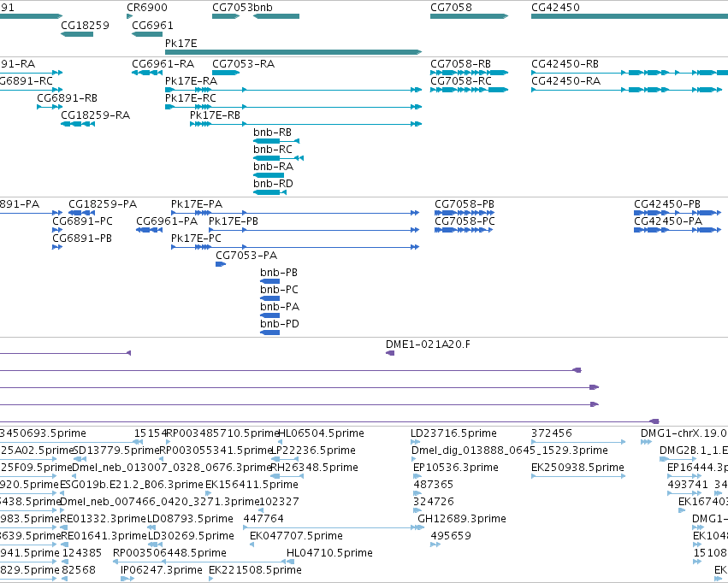Select the Pk17E-RA transcript label
The height and width of the screenshot is (583, 728).
[192, 80]
